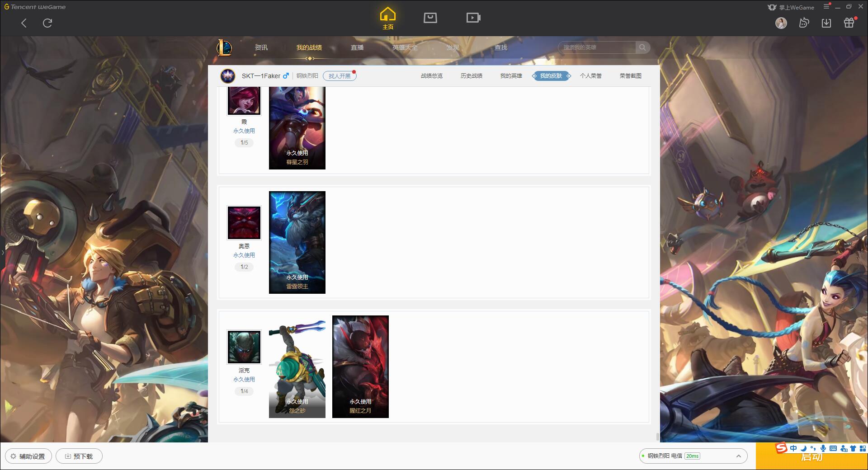Switch to the 我的战绩 tab
Image resolution: width=868 pixels, height=470 pixels.
coord(309,47)
